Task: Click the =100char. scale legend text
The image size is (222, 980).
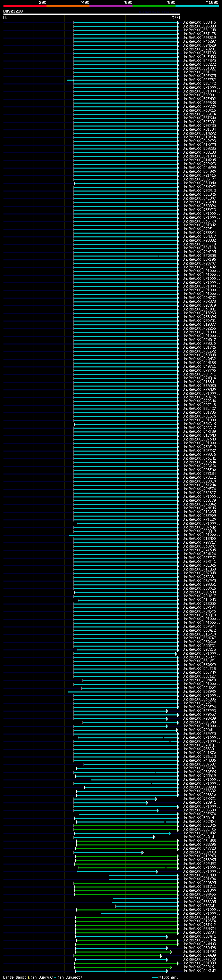Action: click(x=169, y=977)
